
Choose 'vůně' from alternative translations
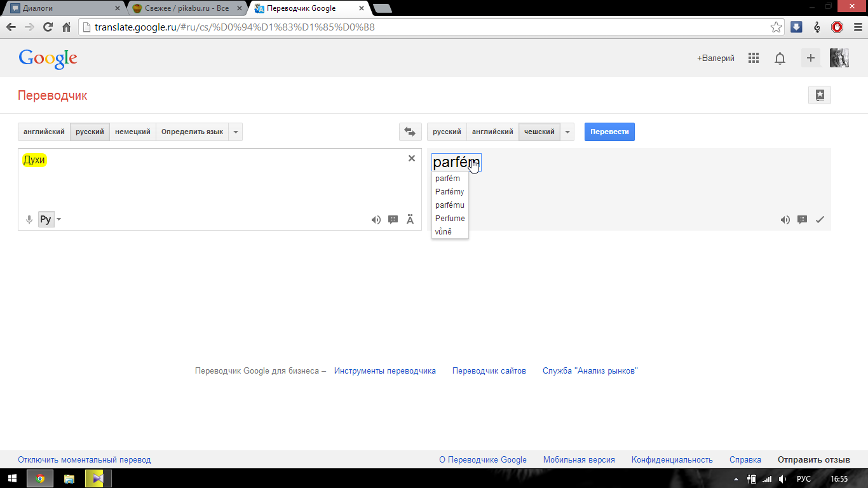click(x=444, y=232)
